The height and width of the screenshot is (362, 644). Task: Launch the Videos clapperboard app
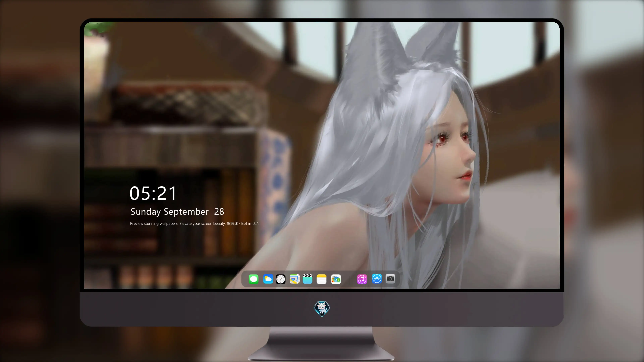point(308,279)
